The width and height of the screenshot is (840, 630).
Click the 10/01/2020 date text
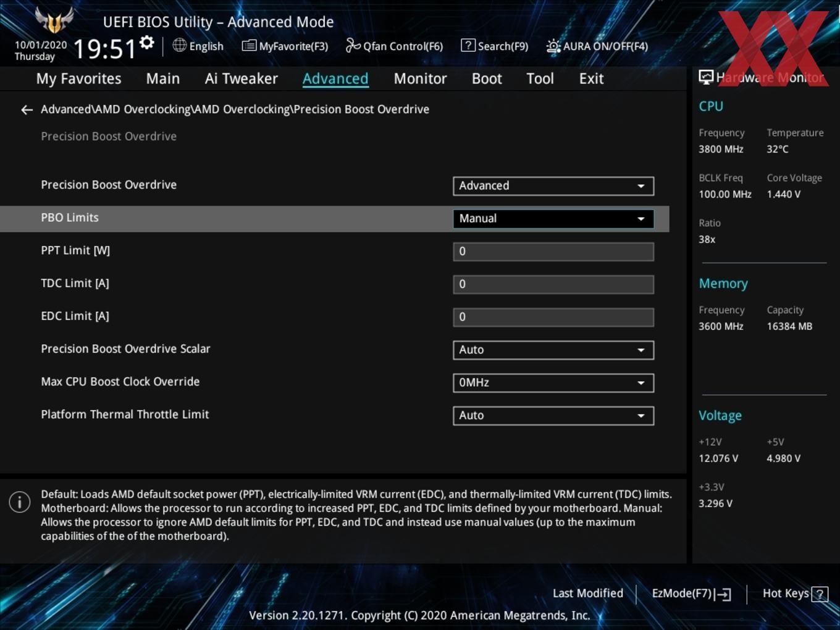click(x=41, y=44)
